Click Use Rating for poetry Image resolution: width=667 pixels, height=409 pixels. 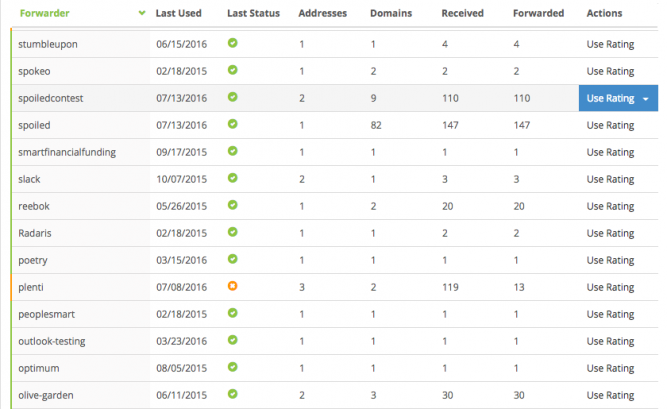point(610,260)
